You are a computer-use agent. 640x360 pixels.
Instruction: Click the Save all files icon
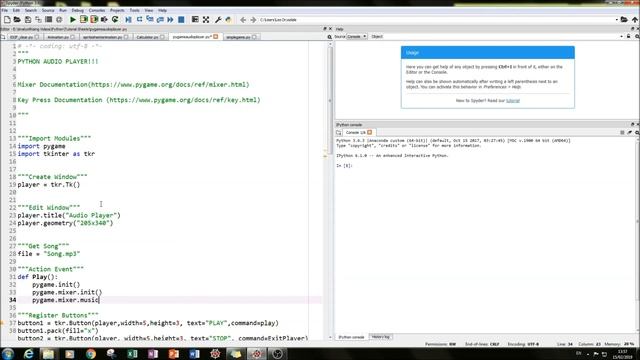pos(38,20)
